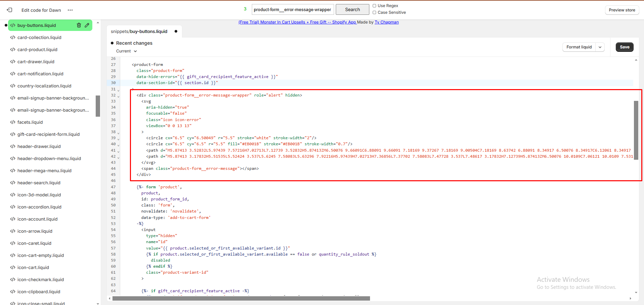The image size is (644, 305).
Task: Collapse code fold arrow at line 31
Action: click(118, 90)
